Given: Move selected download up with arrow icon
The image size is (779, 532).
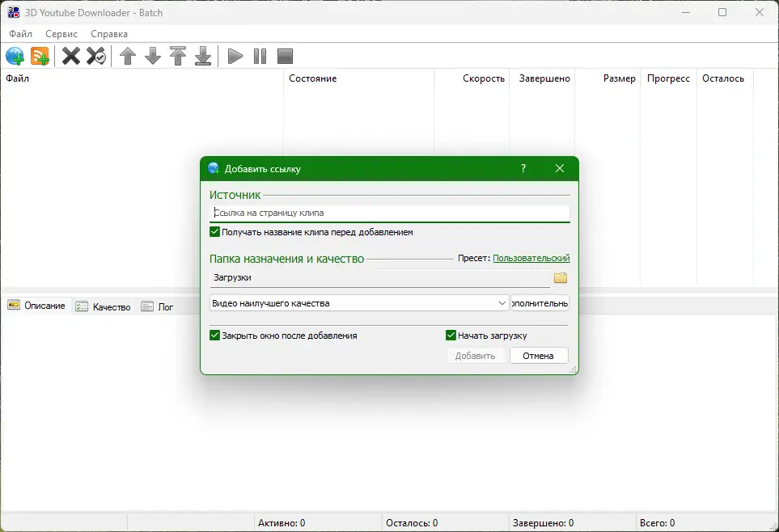Looking at the screenshot, I should (x=127, y=56).
